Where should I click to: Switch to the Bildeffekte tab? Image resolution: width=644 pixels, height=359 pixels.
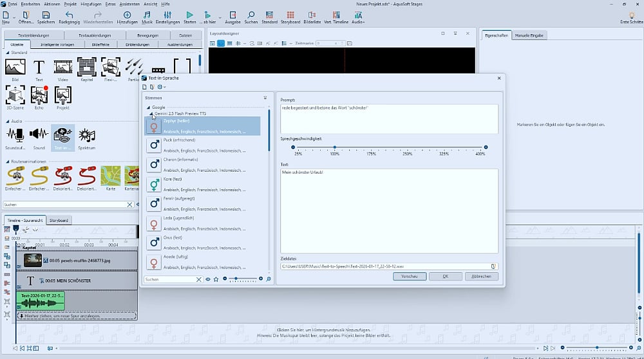coord(102,44)
